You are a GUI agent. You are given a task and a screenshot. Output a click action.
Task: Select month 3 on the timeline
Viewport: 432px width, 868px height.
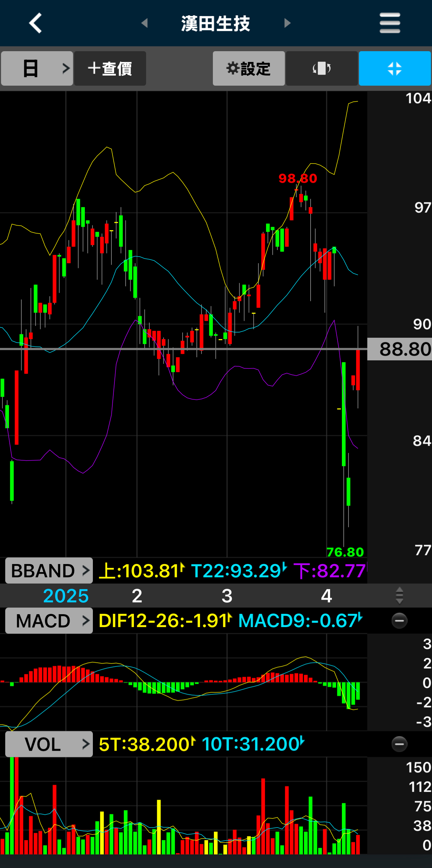[227, 596]
